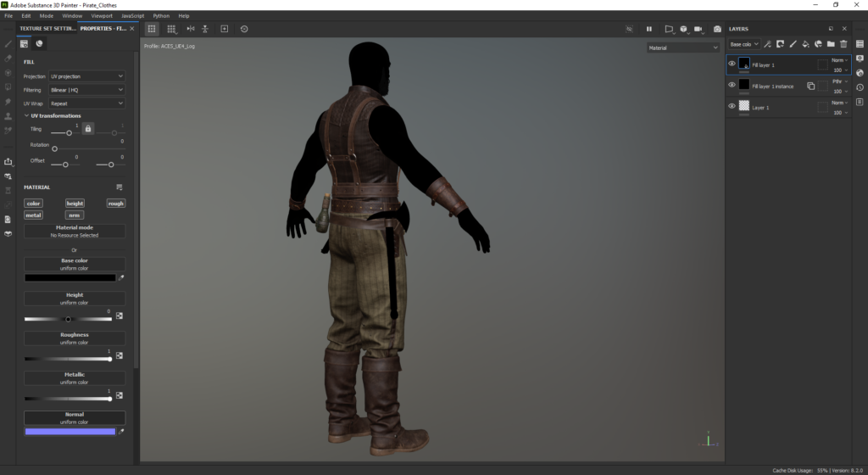The width and height of the screenshot is (868, 475).
Task: Open the purple Normal color swatch
Action: [x=70, y=431]
